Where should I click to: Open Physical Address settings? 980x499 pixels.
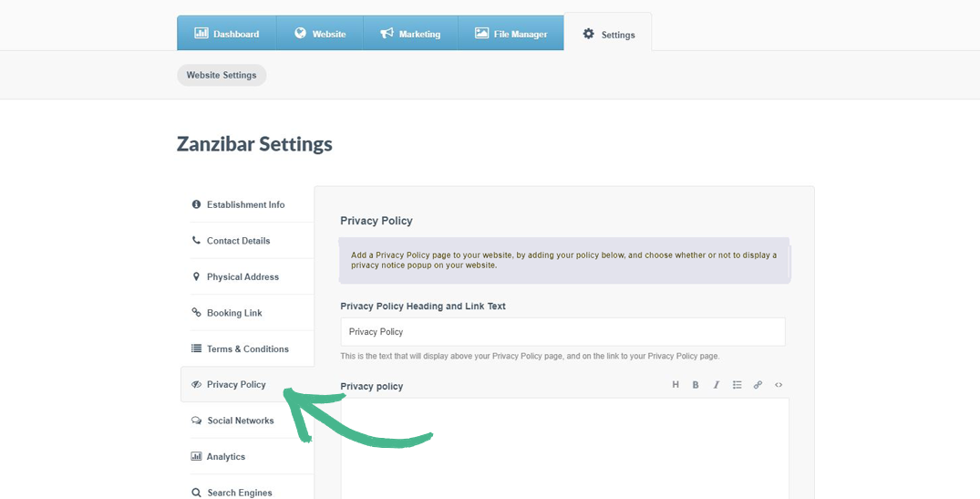(242, 276)
